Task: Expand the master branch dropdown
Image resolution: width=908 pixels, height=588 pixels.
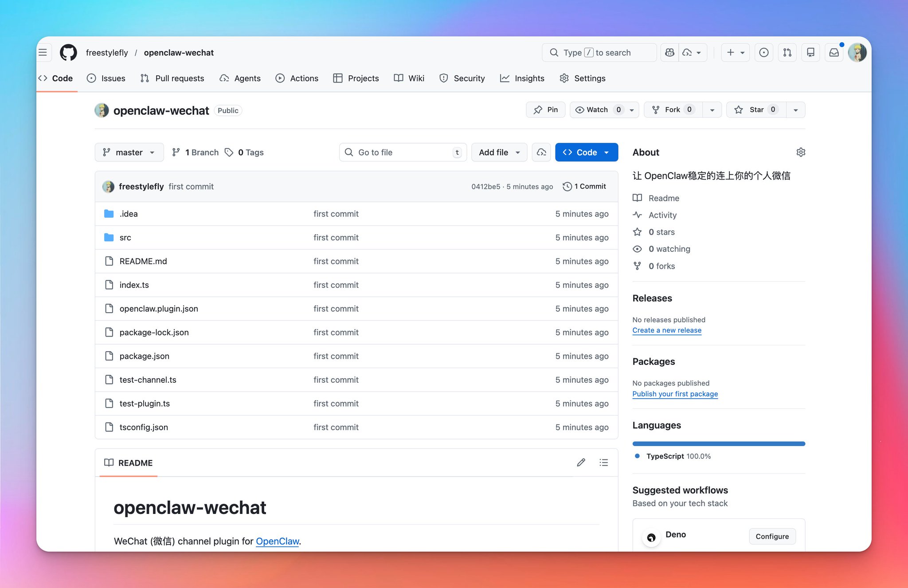Action: [129, 152]
